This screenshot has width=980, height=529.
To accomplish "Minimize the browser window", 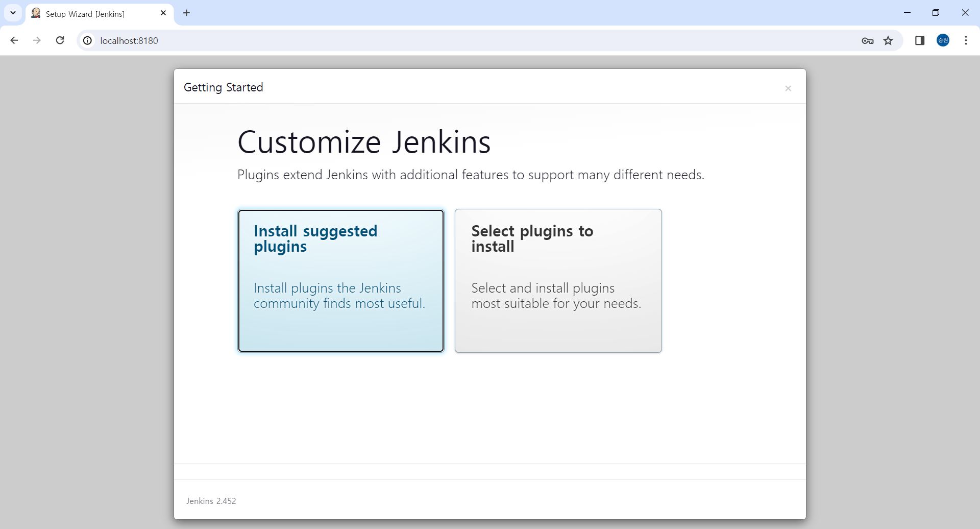I will [x=907, y=13].
